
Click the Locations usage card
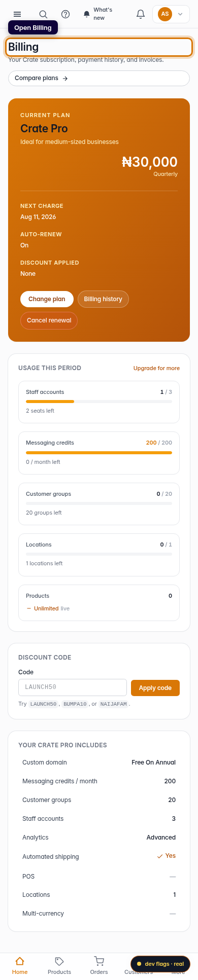click(99, 555)
